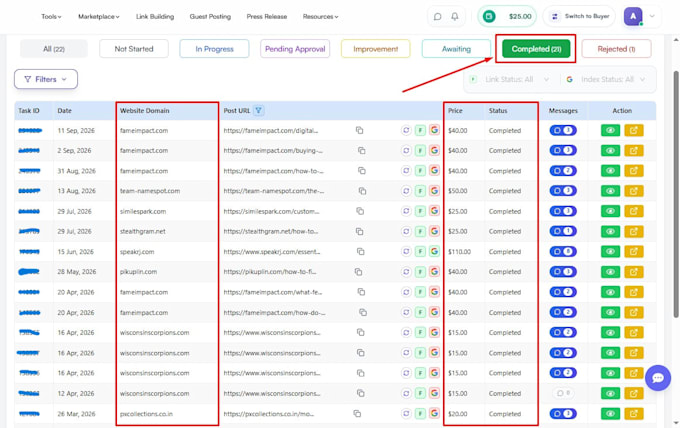
Task: Open messages for stealthgram.net task
Action: [563, 231]
